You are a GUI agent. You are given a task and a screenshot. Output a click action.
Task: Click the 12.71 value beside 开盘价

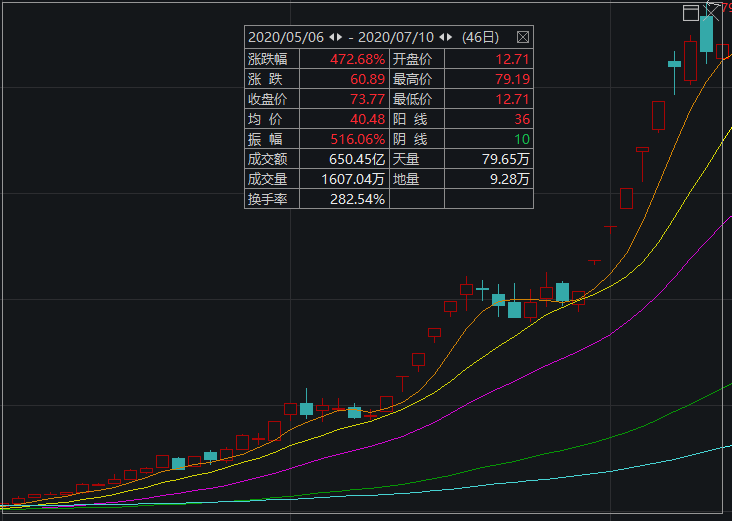(x=513, y=59)
